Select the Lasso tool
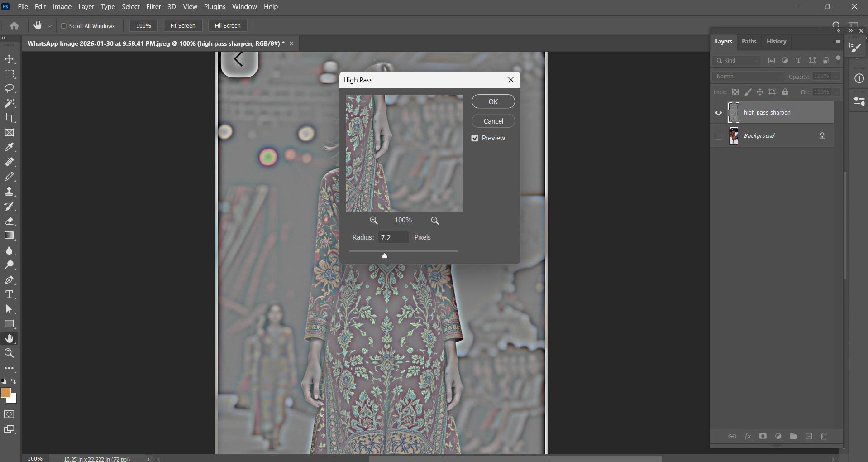The width and height of the screenshot is (868, 462). click(9, 88)
